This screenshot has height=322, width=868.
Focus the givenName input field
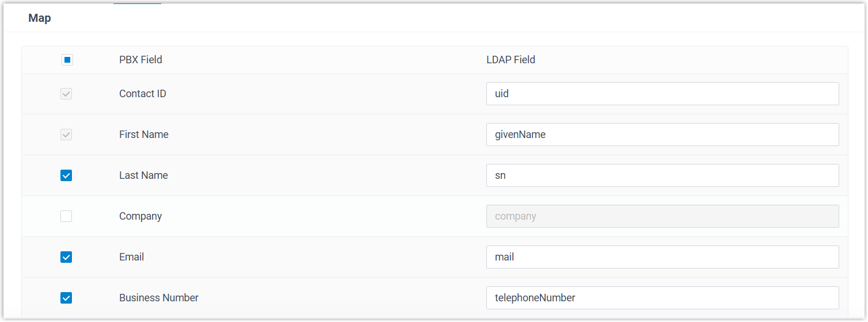[662, 135]
